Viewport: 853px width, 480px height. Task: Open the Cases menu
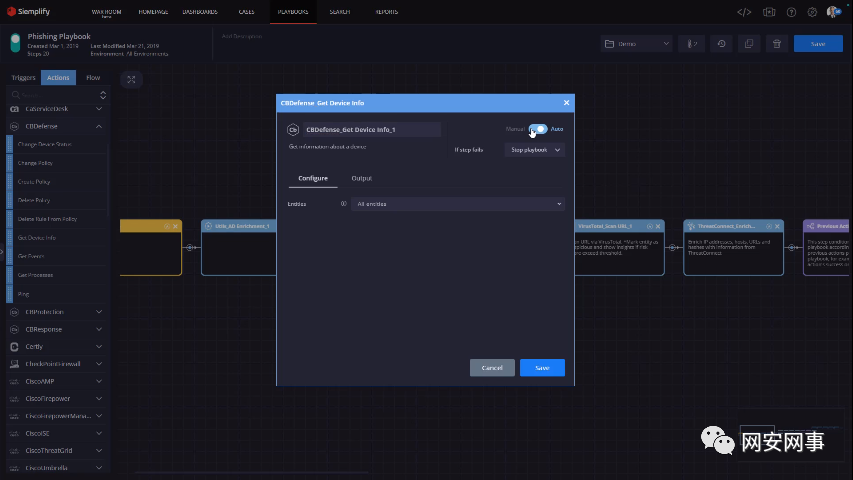pos(246,12)
